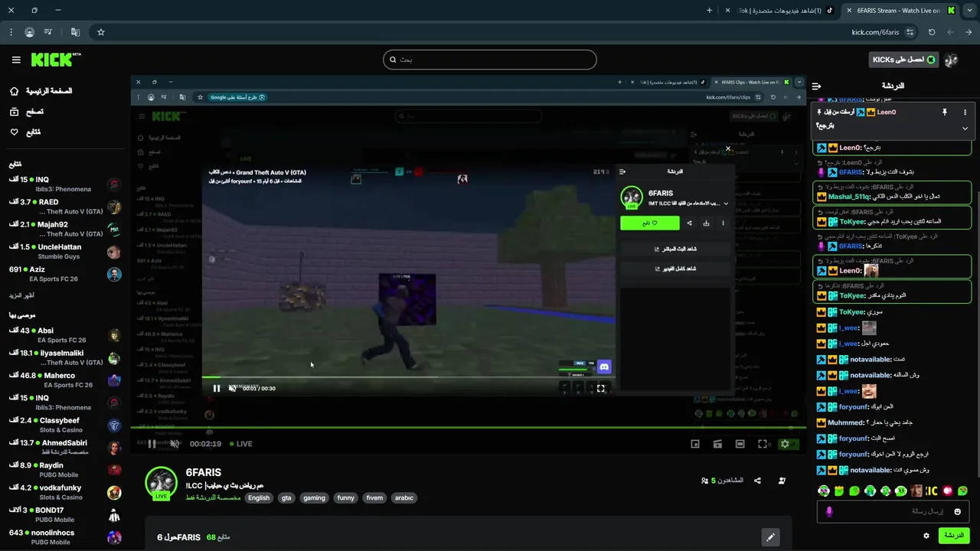
Task: Send message with green الدردشة button
Action: coord(954,536)
